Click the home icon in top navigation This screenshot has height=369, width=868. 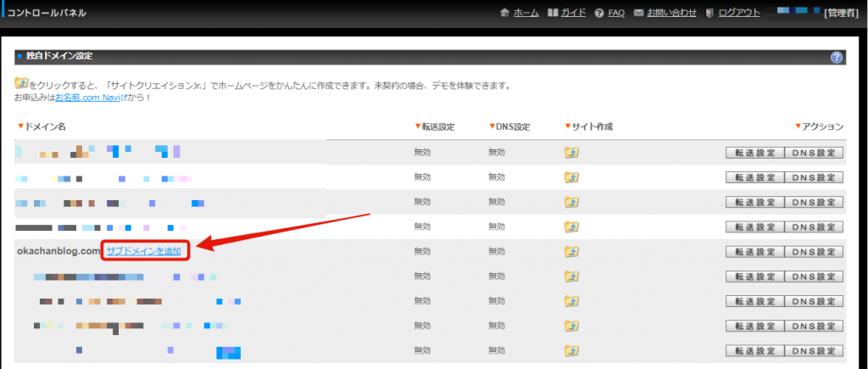coord(505,14)
